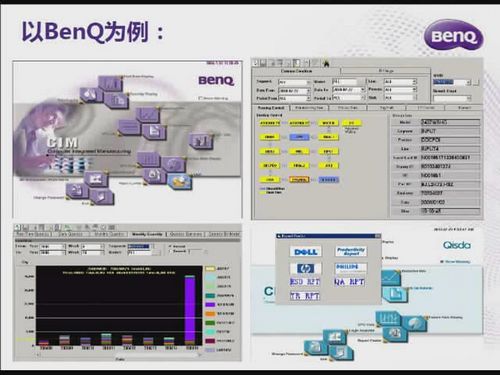500x375 pixels.
Task: Click the QA RPT button
Action: 349,282
